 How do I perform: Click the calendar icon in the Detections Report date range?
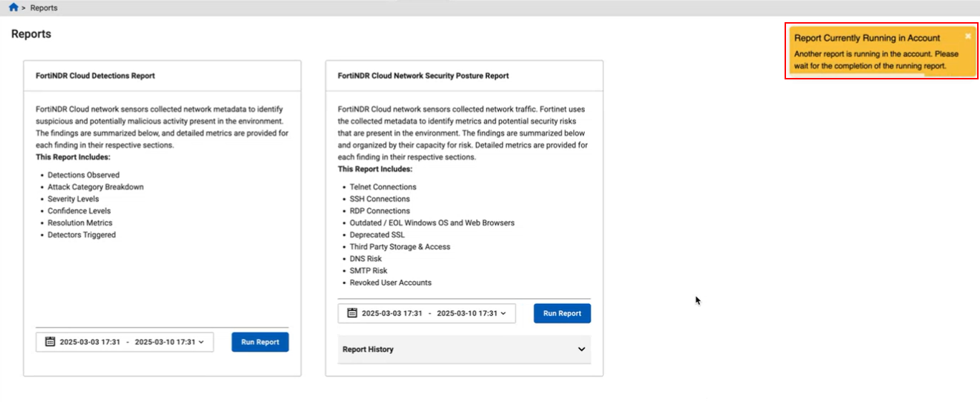click(x=50, y=342)
